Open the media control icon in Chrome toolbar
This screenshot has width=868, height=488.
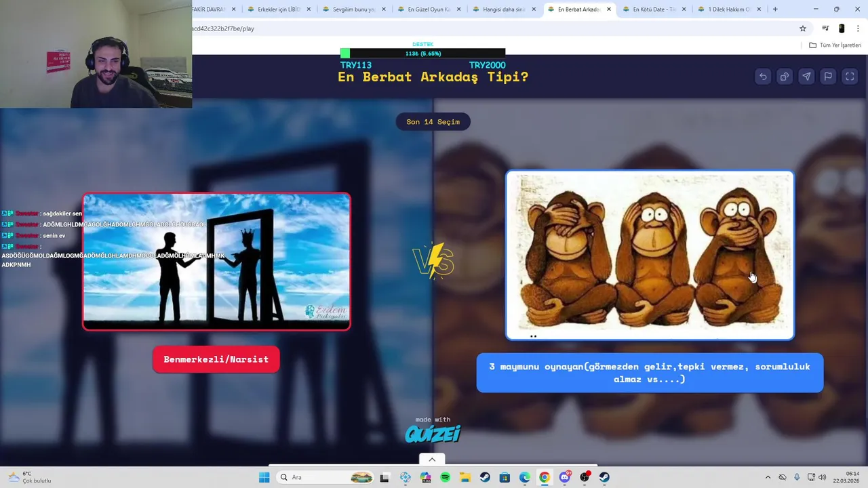(x=825, y=28)
